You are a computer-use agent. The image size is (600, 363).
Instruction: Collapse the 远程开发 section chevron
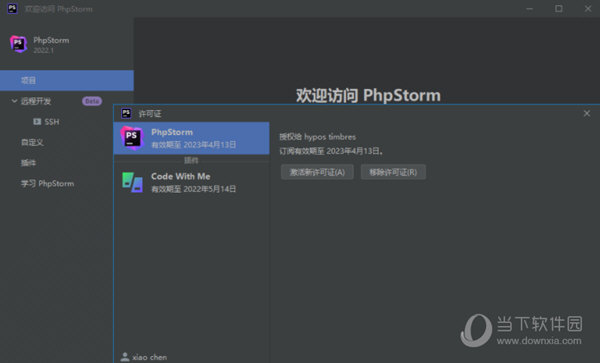tap(14, 101)
